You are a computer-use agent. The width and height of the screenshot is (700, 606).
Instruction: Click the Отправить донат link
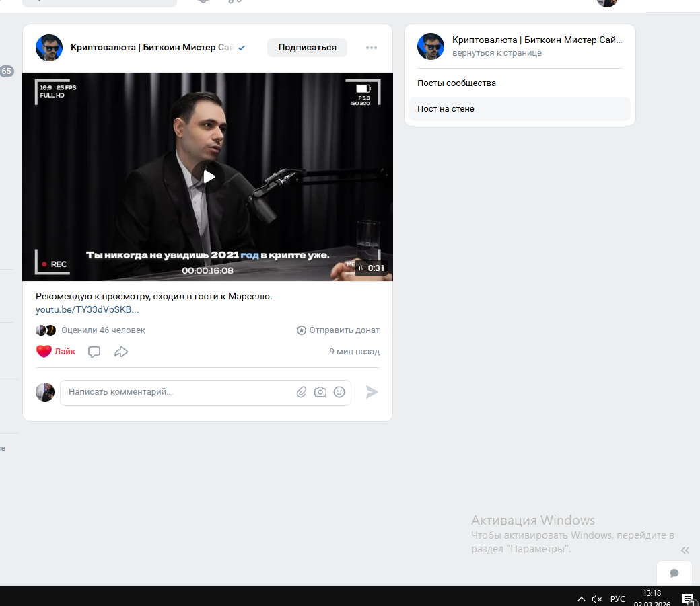[x=338, y=330]
